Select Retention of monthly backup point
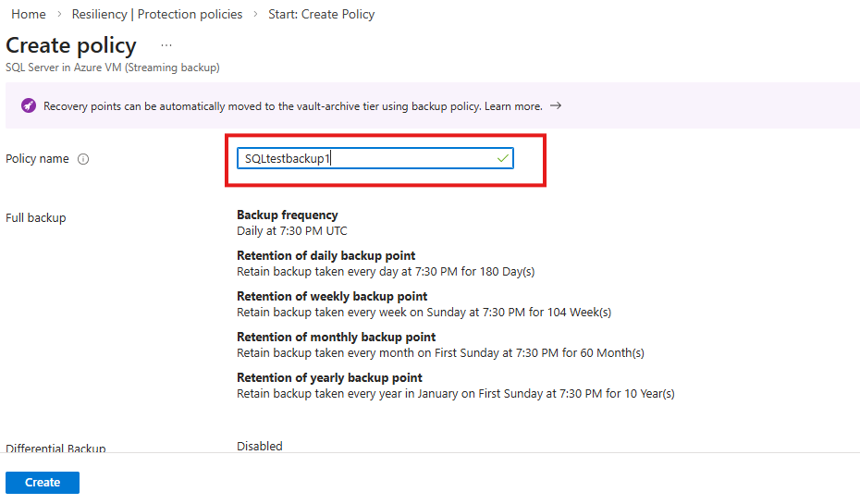The width and height of the screenshot is (860, 504). 336,338
